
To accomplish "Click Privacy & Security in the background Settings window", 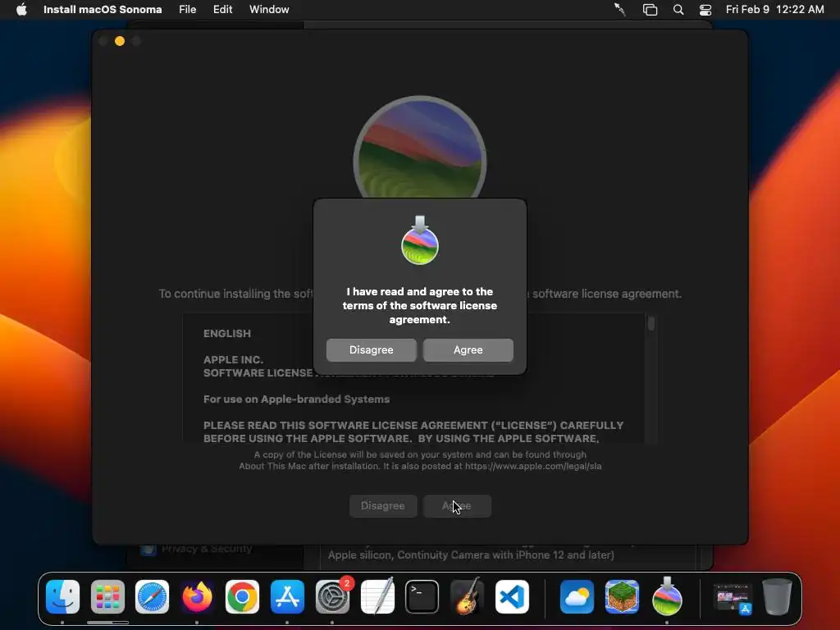I will click(x=207, y=549).
